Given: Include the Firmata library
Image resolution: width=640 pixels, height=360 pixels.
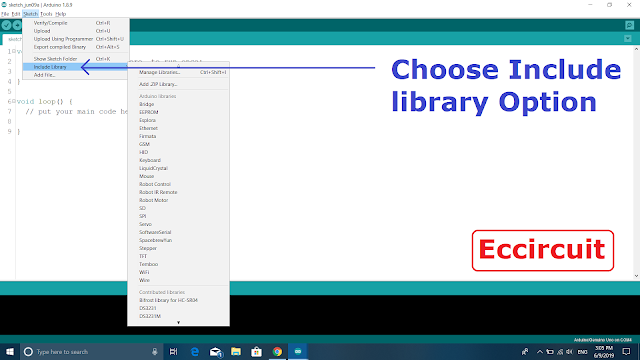Looking at the screenshot, I should (178, 136).
